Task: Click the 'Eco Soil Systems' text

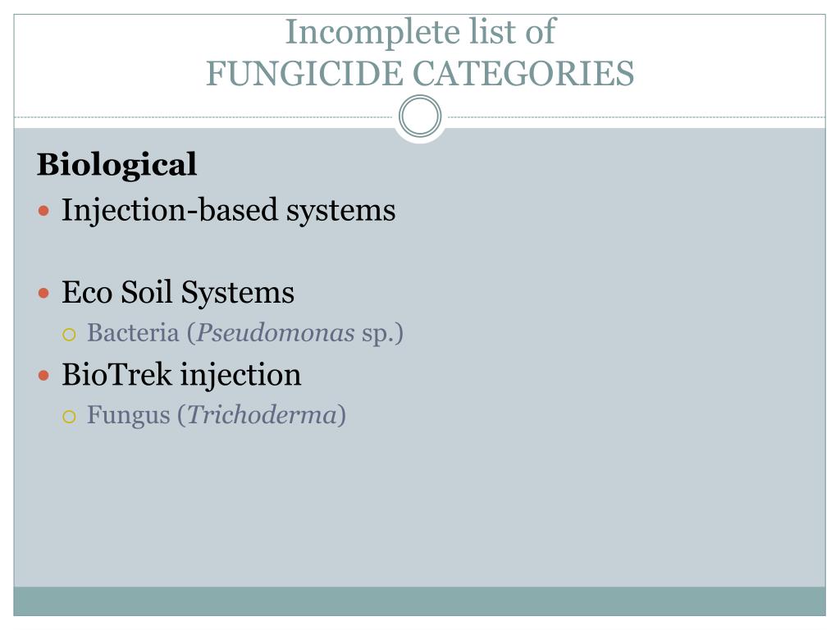Action: click(178, 293)
